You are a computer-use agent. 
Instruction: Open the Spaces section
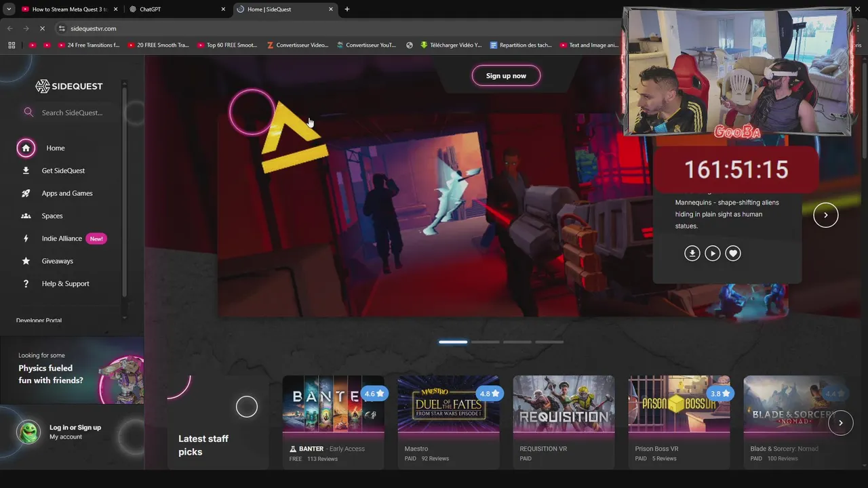pyautogui.click(x=52, y=216)
